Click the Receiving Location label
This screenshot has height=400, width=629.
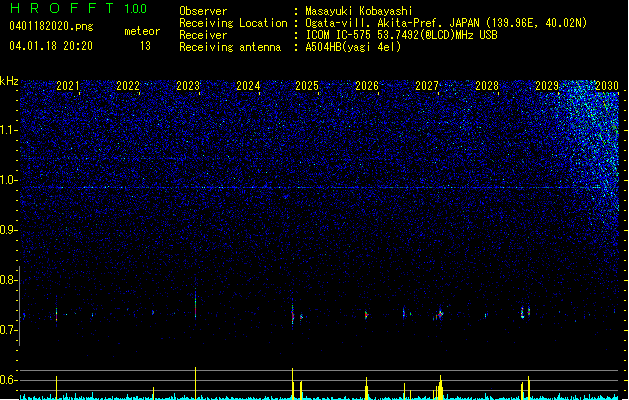click(x=233, y=23)
